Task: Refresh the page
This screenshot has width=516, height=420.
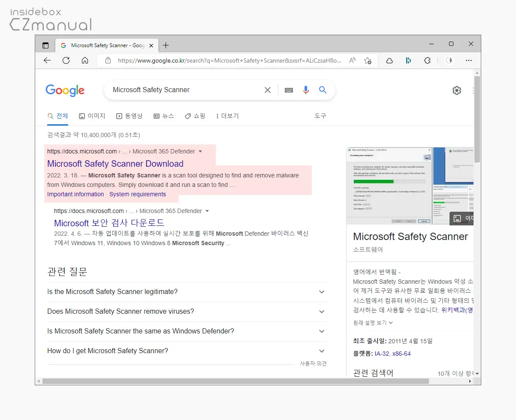Action: pos(66,60)
